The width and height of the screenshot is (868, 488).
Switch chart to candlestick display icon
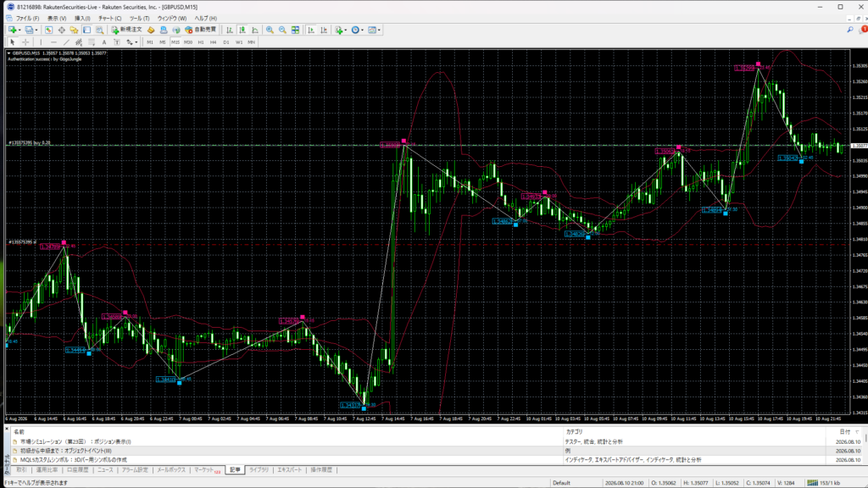[x=242, y=30]
